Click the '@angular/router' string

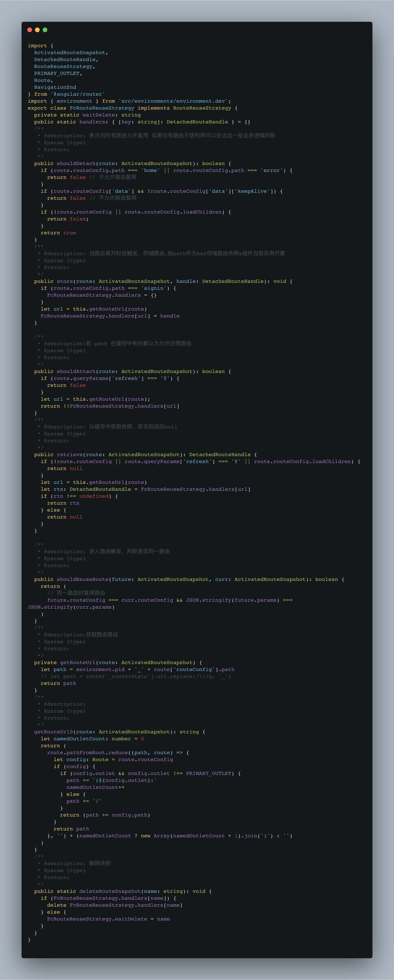pos(78,94)
